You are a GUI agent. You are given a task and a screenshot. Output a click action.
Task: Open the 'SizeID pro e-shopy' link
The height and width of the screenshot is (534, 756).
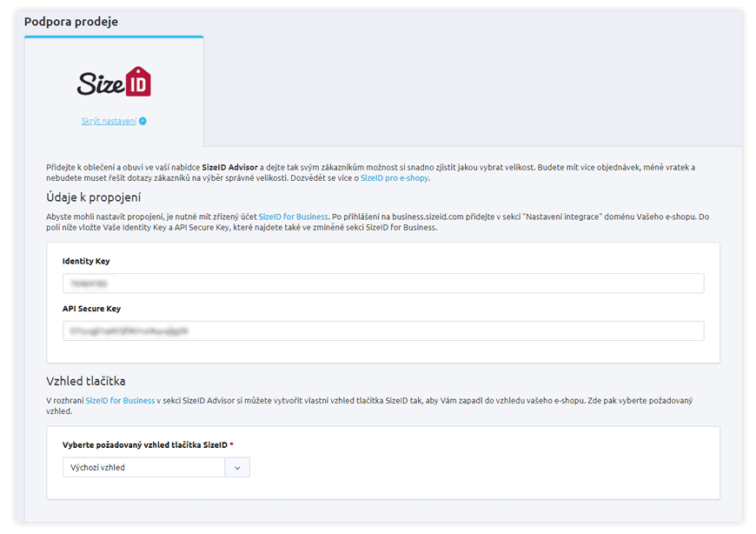(394, 178)
